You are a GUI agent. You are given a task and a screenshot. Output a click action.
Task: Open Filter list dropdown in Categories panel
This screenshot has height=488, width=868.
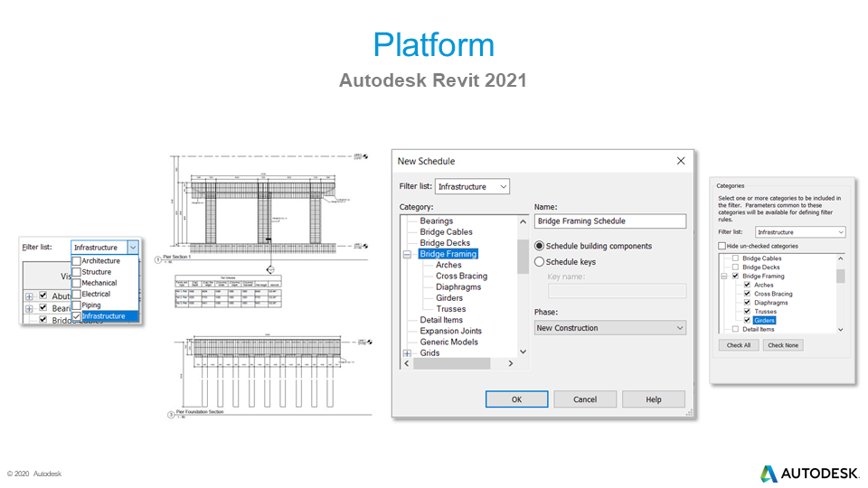tap(800, 232)
